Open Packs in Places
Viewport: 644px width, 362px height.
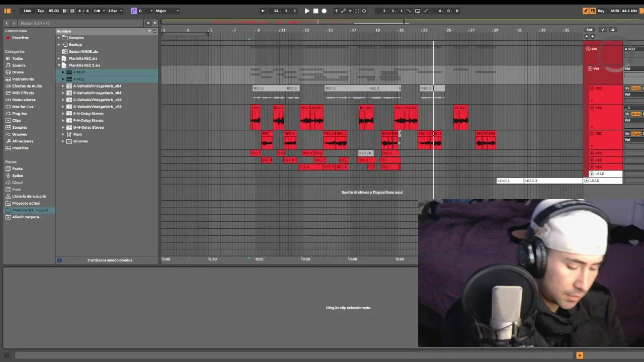17,169
